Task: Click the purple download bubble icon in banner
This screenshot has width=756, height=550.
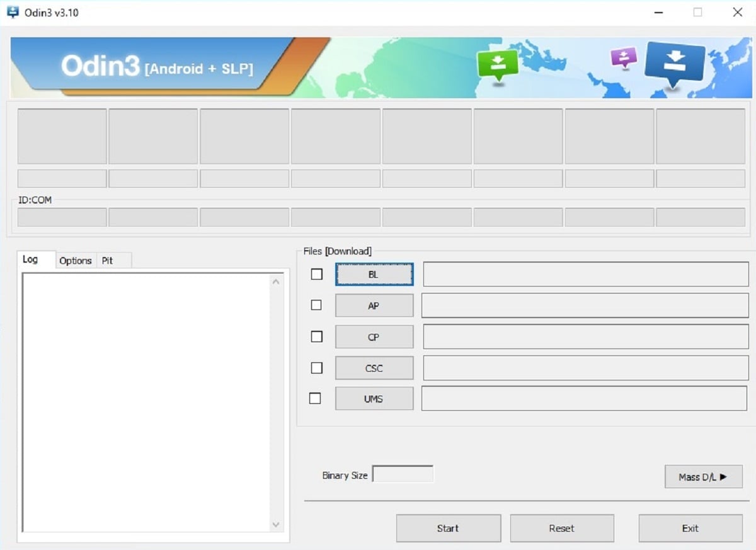Action: [x=624, y=58]
